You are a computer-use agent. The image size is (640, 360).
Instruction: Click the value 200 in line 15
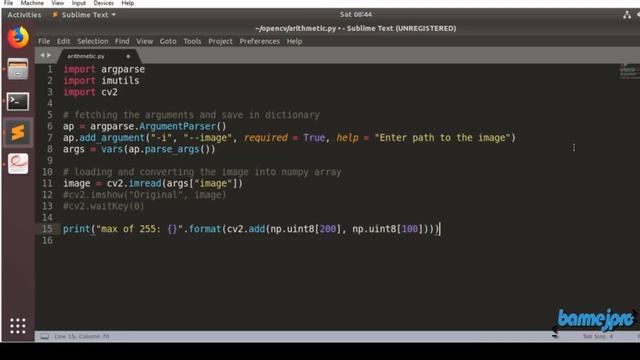pos(328,229)
